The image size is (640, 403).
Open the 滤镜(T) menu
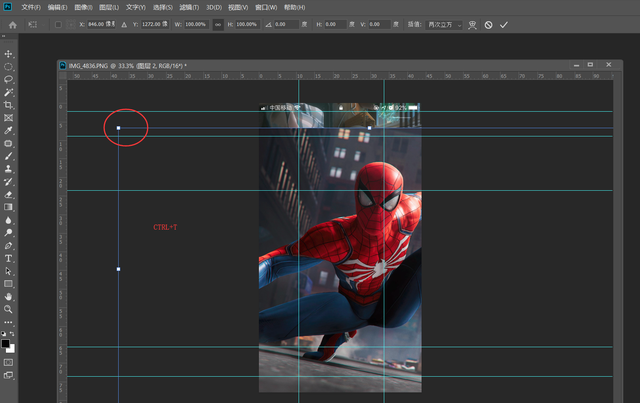click(x=190, y=7)
